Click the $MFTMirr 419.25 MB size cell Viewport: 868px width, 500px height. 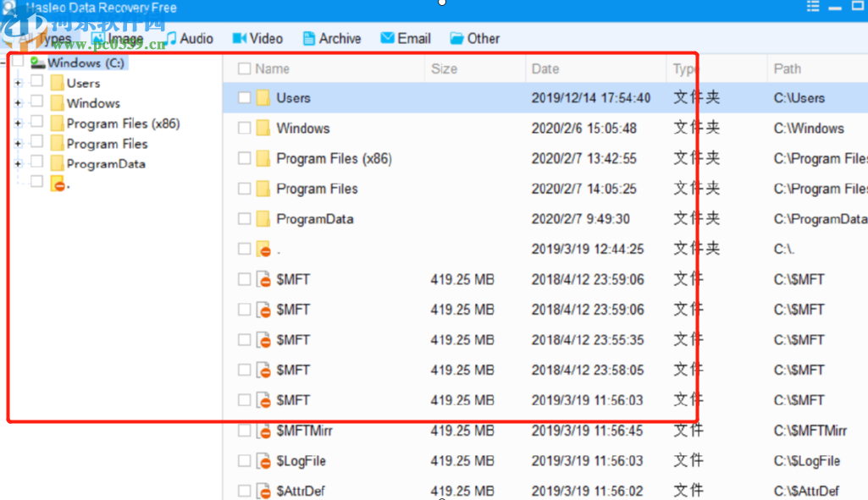(x=462, y=431)
